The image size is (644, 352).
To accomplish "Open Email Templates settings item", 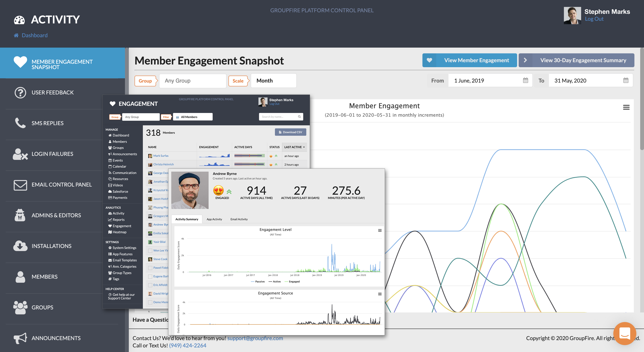I will coord(122,260).
